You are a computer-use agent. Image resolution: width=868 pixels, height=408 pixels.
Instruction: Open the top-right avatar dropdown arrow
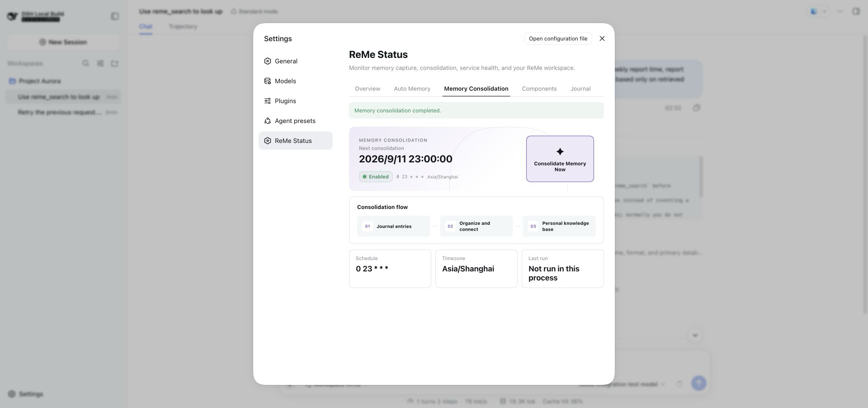825,12
